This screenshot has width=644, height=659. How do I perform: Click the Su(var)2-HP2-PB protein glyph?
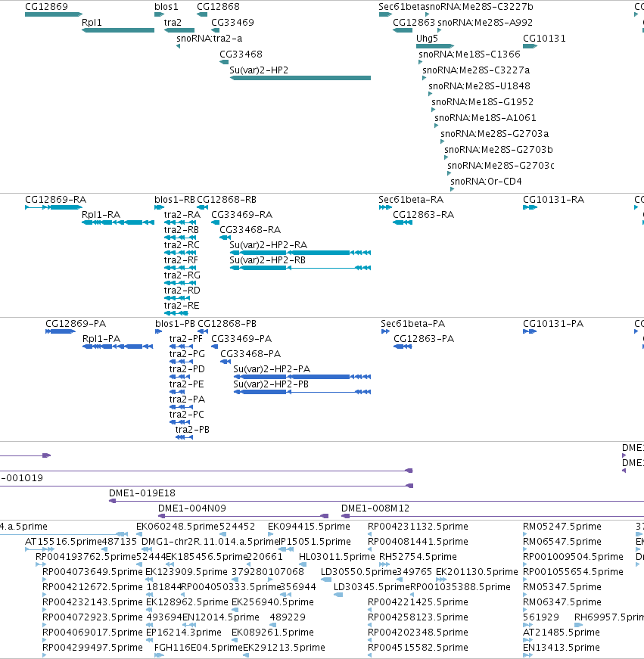[x=302, y=392]
